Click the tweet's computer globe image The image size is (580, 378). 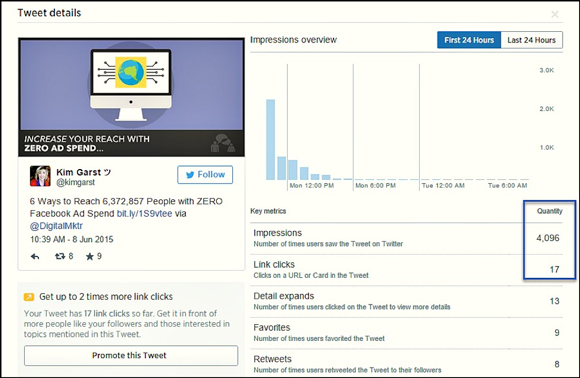pyautogui.click(x=131, y=97)
